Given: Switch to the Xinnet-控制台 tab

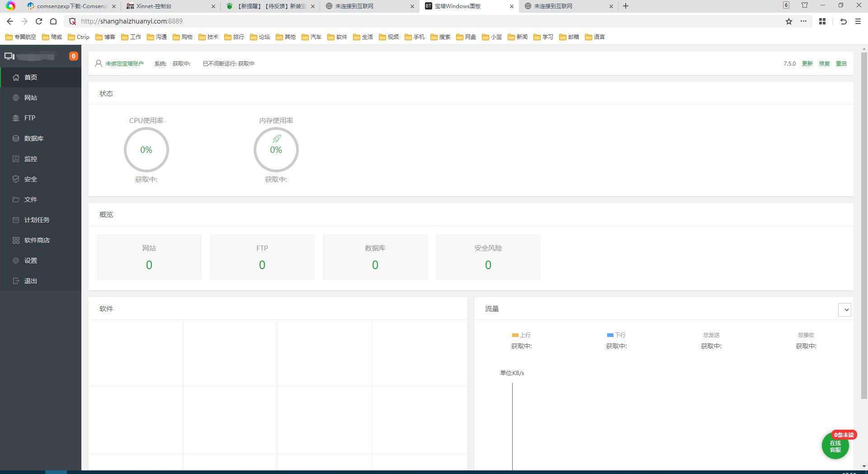Looking at the screenshot, I should click(x=170, y=6).
